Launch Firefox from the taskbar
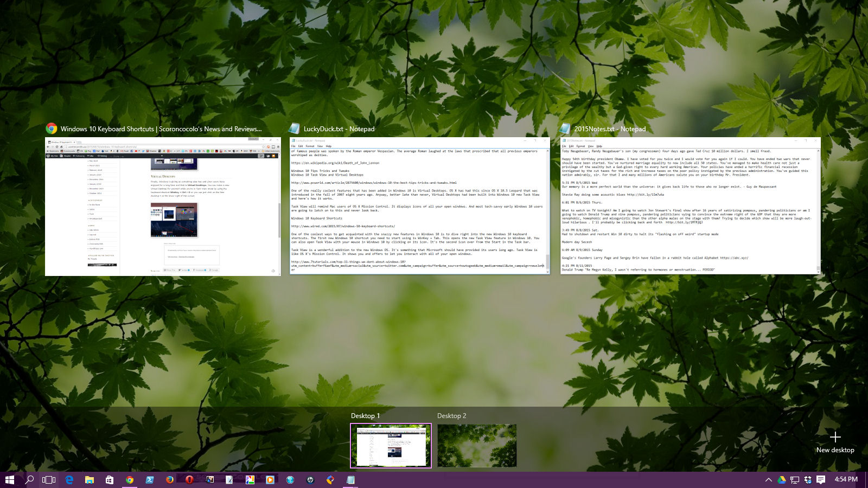868x488 pixels. (169, 479)
